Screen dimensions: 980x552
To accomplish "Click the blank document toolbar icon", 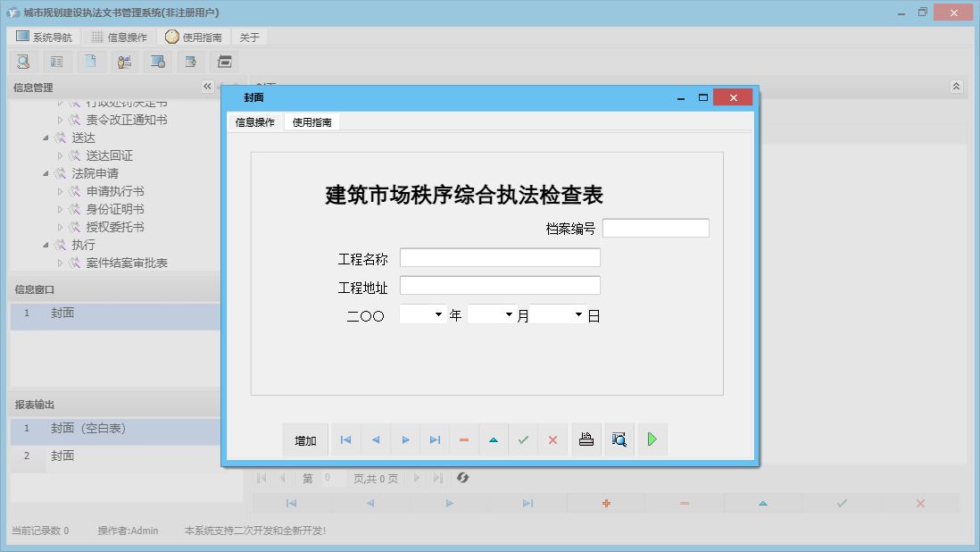I will click(x=91, y=62).
